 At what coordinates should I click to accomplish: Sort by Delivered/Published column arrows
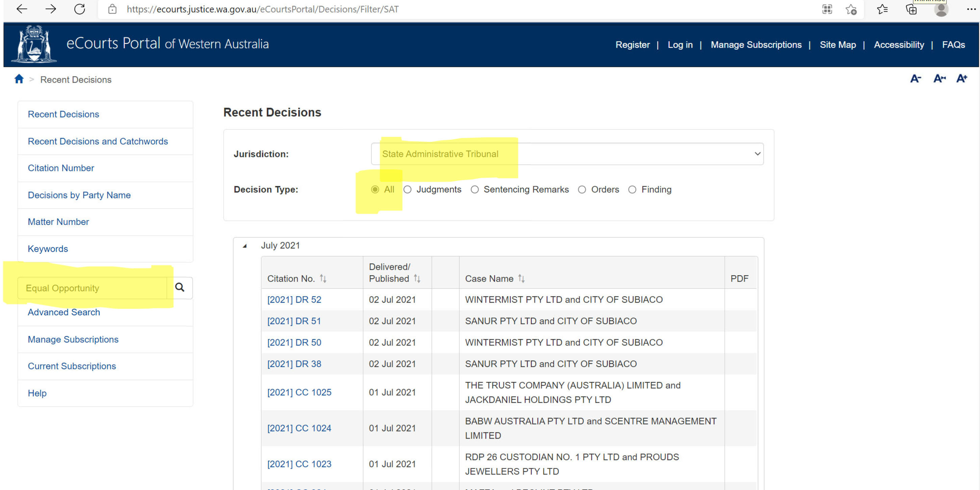point(417,279)
